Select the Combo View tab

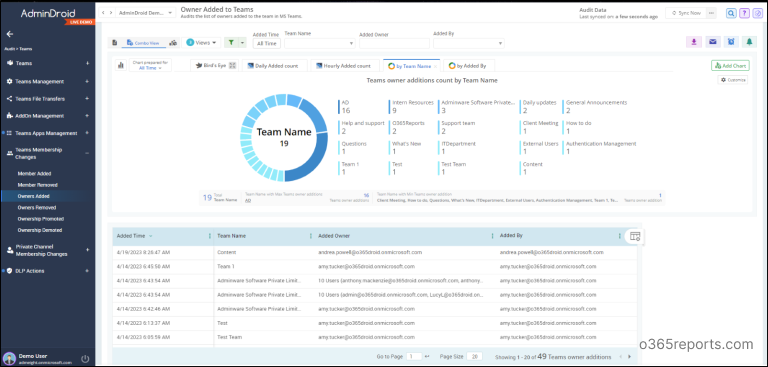click(x=143, y=43)
